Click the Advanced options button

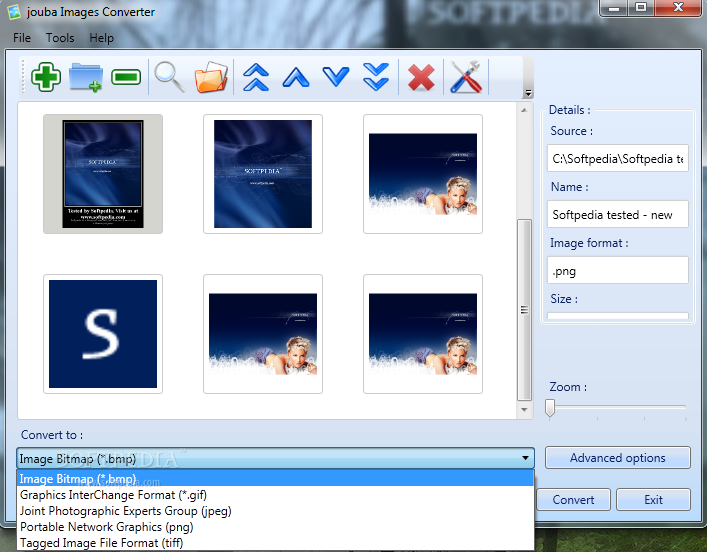pos(618,458)
